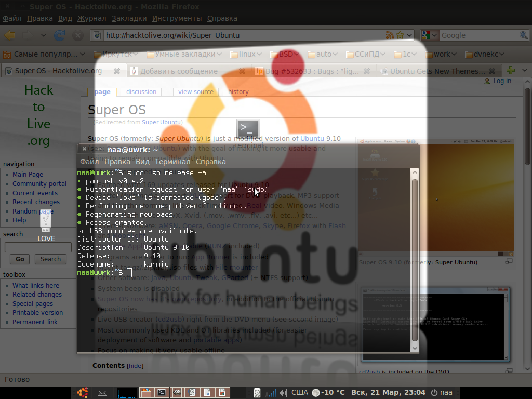Viewport: 532px width, 399px height.
Task: Open the Printable version link
Action: point(37,313)
